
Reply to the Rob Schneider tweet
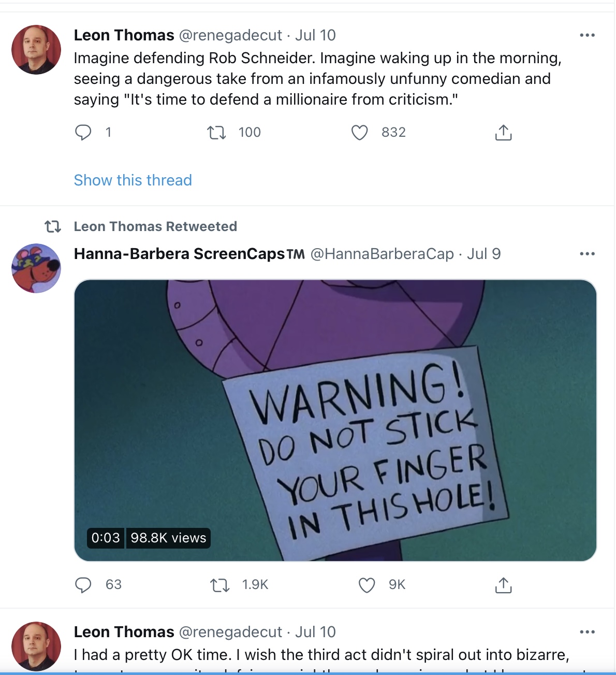[83, 133]
